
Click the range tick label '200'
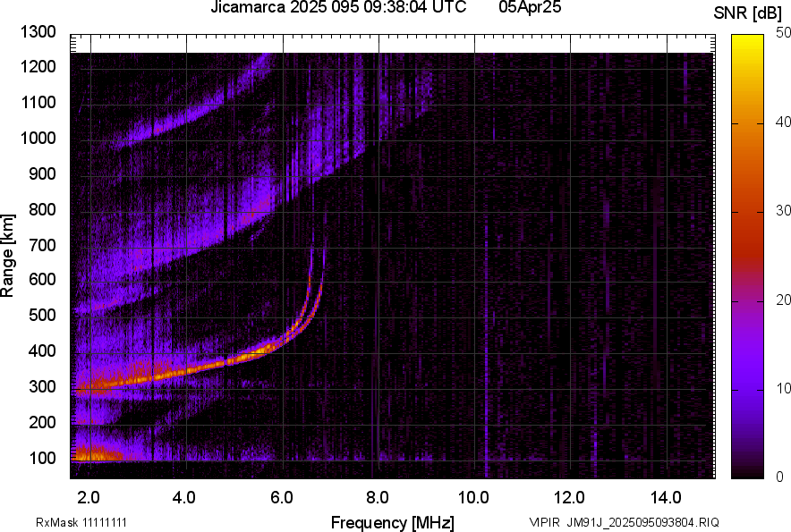click(x=42, y=422)
